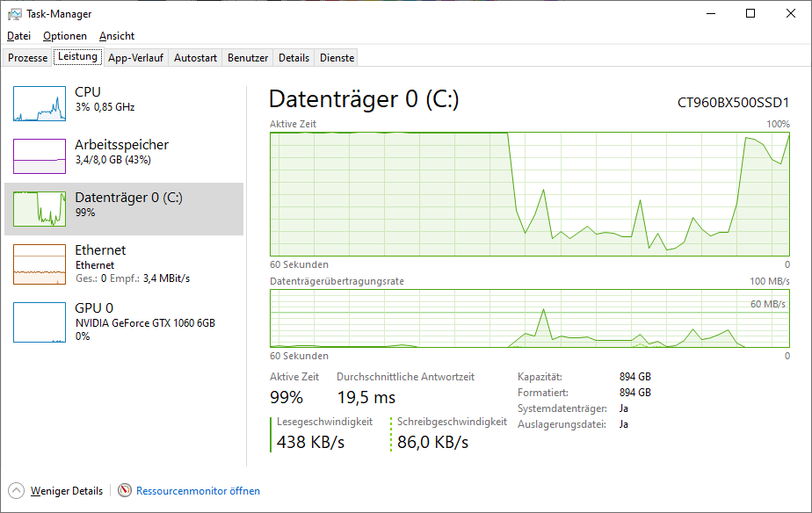Open the Datei menu
The height and width of the screenshot is (513, 812).
pyautogui.click(x=18, y=36)
